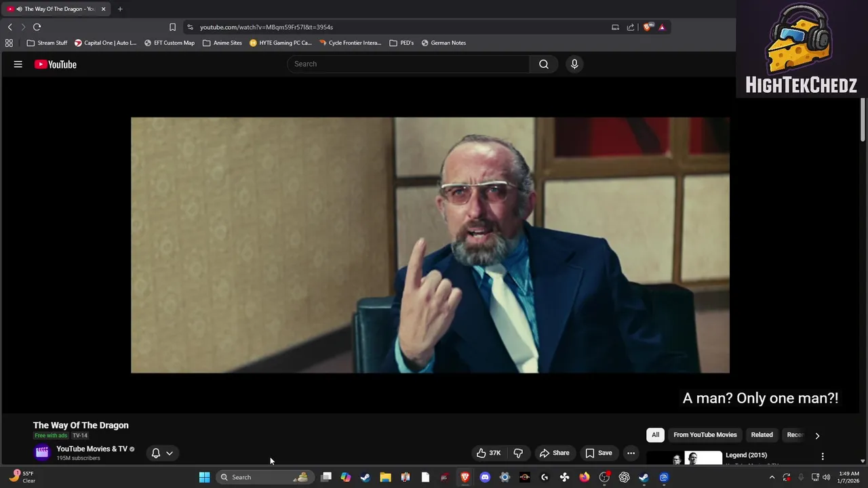Open the EFT Custom Map bookmark
The height and width of the screenshot is (488, 868).
(x=170, y=43)
